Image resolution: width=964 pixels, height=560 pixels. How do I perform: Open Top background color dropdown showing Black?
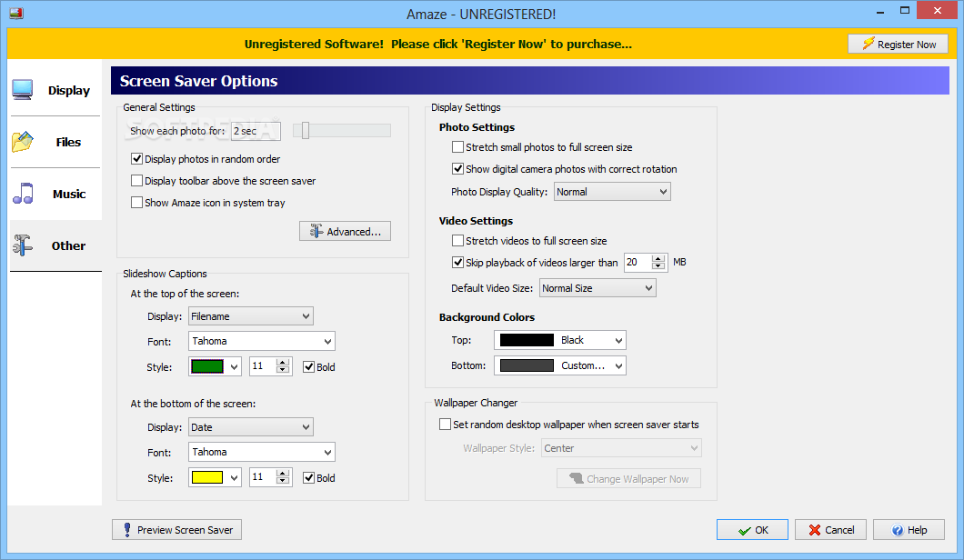coord(560,340)
